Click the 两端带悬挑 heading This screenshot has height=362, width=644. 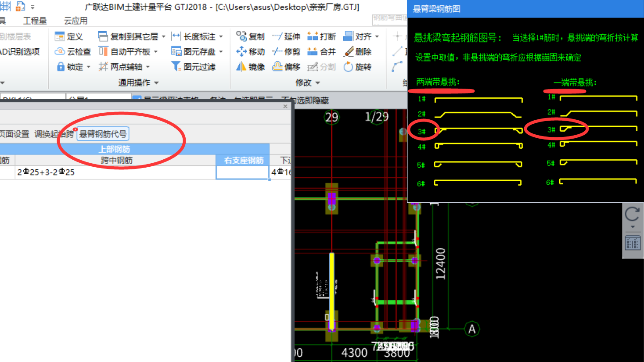click(x=438, y=82)
